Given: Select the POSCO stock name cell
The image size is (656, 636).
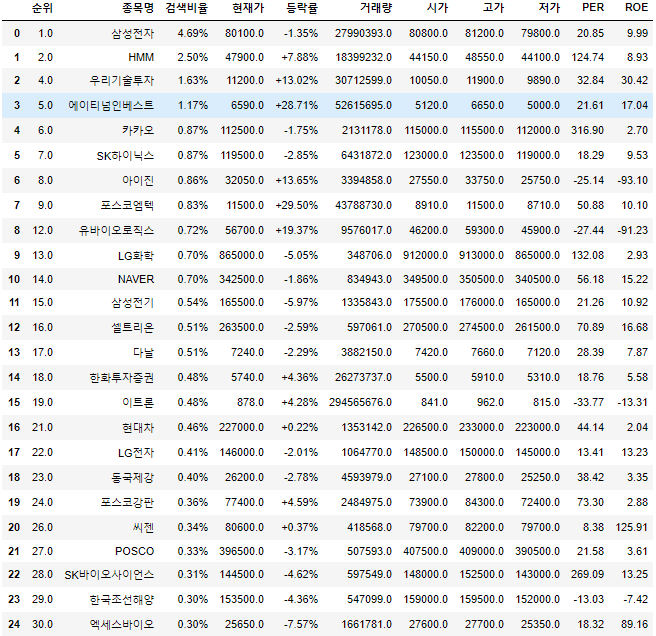Looking at the screenshot, I should click(135, 551).
